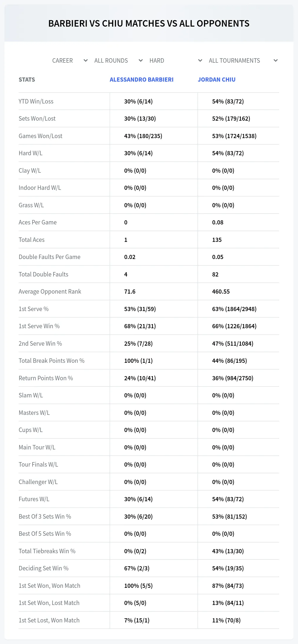Image resolution: width=298 pixels, height=644 pixels.
Task: Click the page title Barbieri vs Chiu
Action: [x=149, y=23]
